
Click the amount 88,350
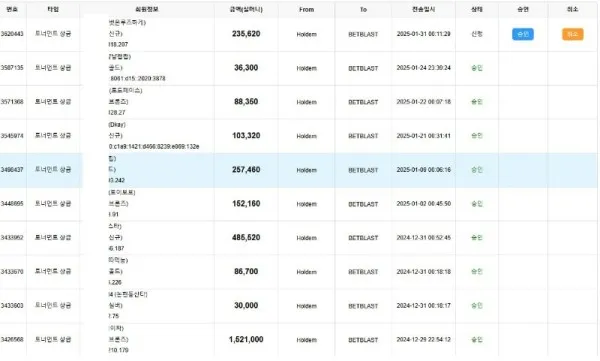246,101
